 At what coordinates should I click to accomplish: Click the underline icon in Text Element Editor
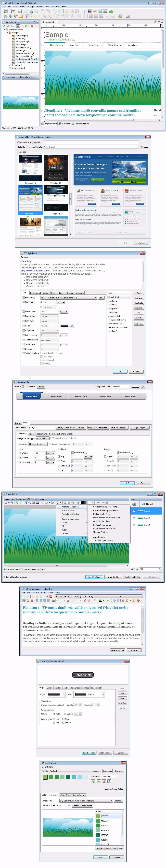pyautogui.click(x=32, y=601)
